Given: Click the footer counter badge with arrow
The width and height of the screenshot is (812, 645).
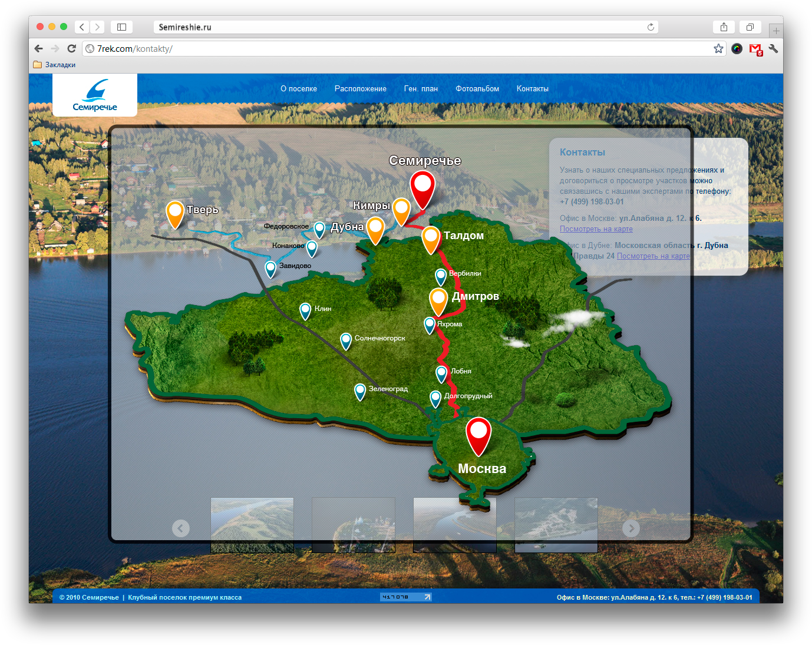Looking at the screenshot, I should tap(406, 597).
